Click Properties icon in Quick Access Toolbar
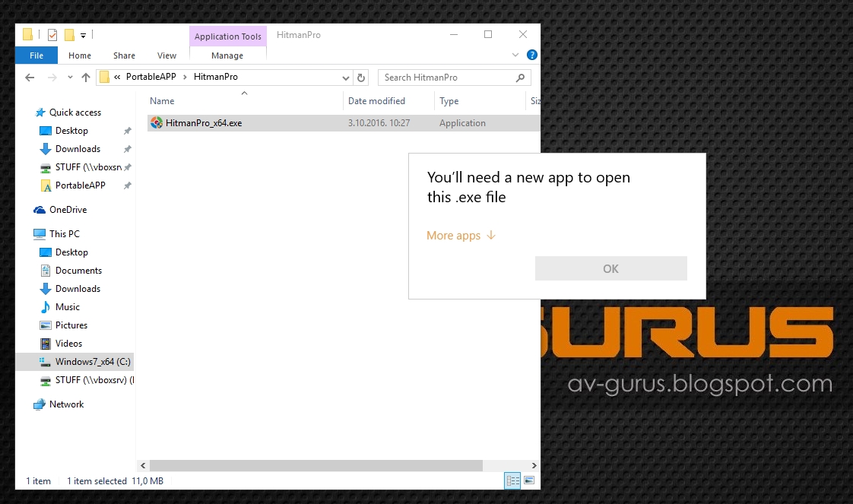The image size is (853, 504). (x=52, y=35)
